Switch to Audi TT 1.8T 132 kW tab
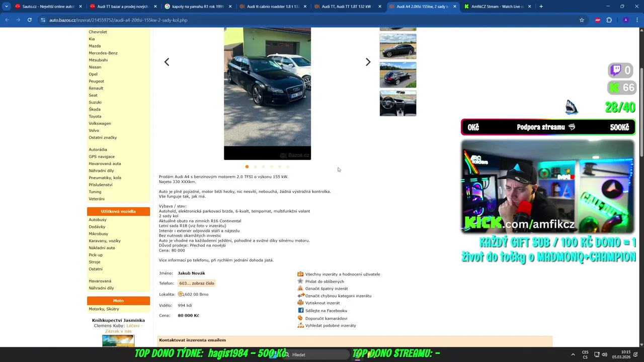This screenshot has width=644, height=362. 347,7
